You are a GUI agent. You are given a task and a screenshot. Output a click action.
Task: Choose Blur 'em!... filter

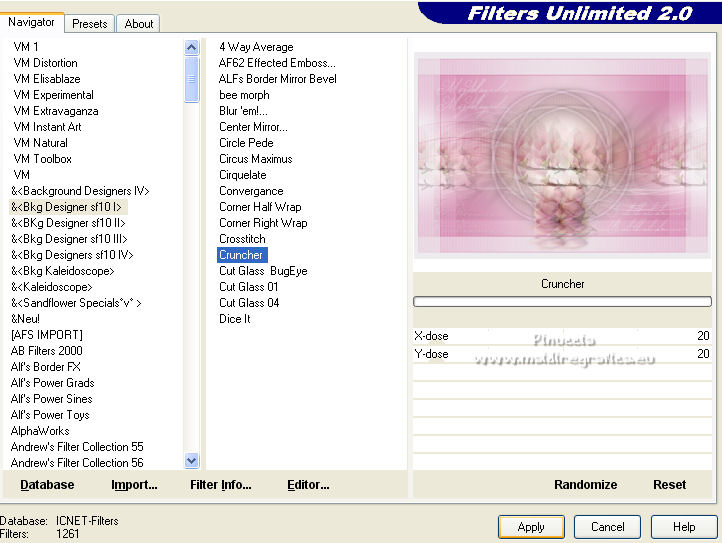tap(243, 111)
